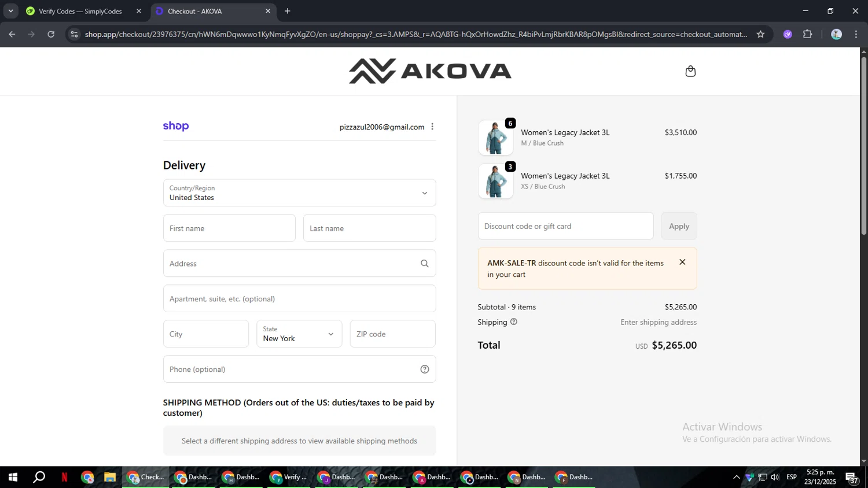Open the shopping bag cart icon
This screenshot has width=868, height=488.
[x=690, y=71]
